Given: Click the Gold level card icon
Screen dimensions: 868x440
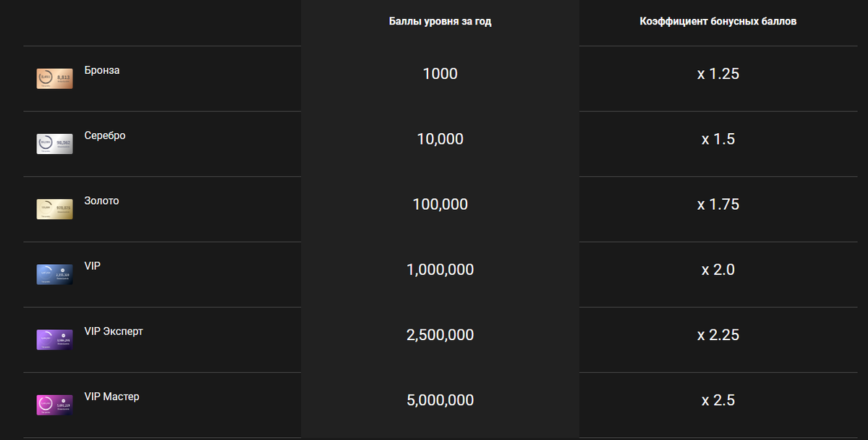Looking at the screenshot, I should click(x=55, y=209).
